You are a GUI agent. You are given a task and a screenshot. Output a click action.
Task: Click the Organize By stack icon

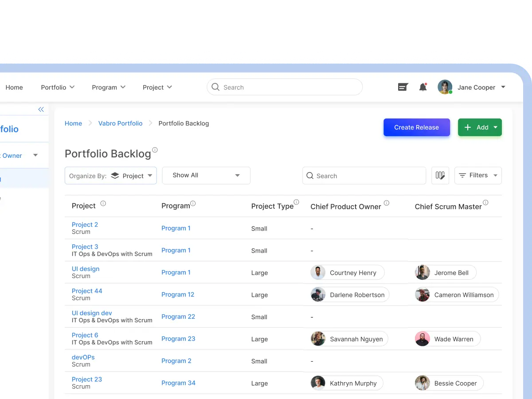point(115,175)
